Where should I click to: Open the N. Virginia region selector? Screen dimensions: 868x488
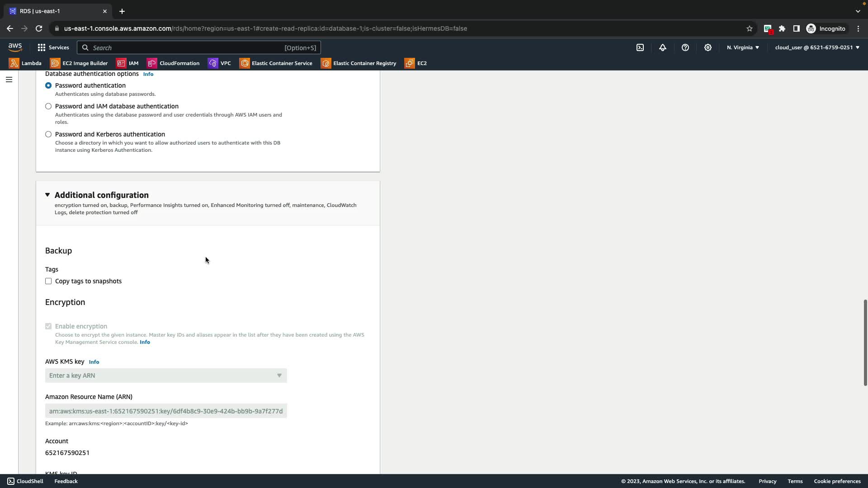click(743, 47)
